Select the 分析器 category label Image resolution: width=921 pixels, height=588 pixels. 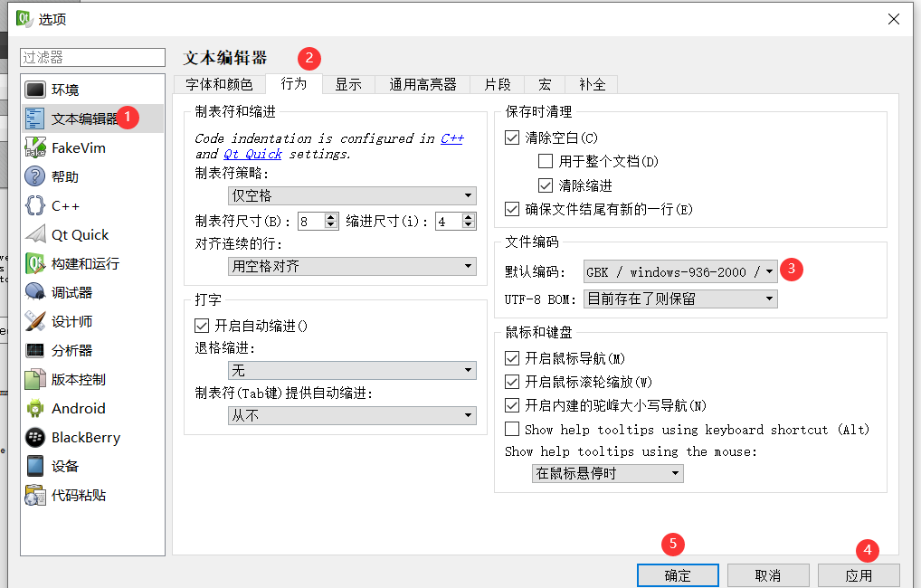pos(71,351)
